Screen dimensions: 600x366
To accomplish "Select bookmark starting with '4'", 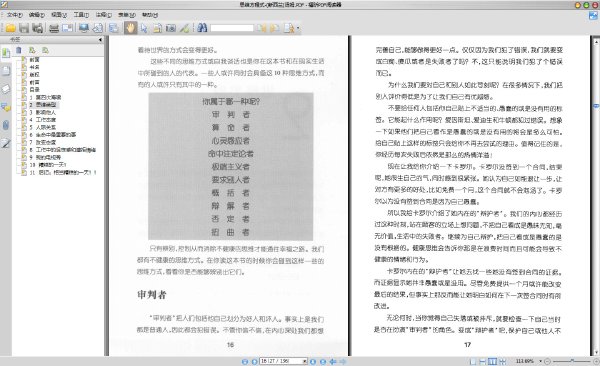I will click(42, 119).
